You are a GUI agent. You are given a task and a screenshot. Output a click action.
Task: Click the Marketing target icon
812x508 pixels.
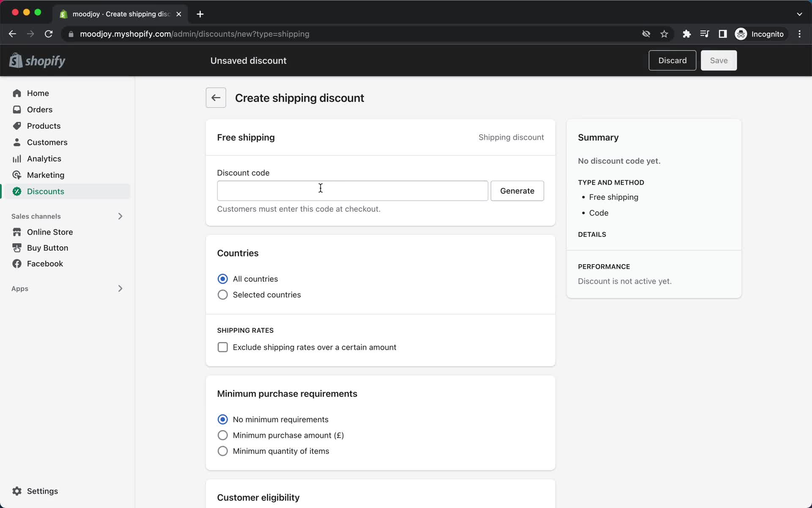[17, 175]
